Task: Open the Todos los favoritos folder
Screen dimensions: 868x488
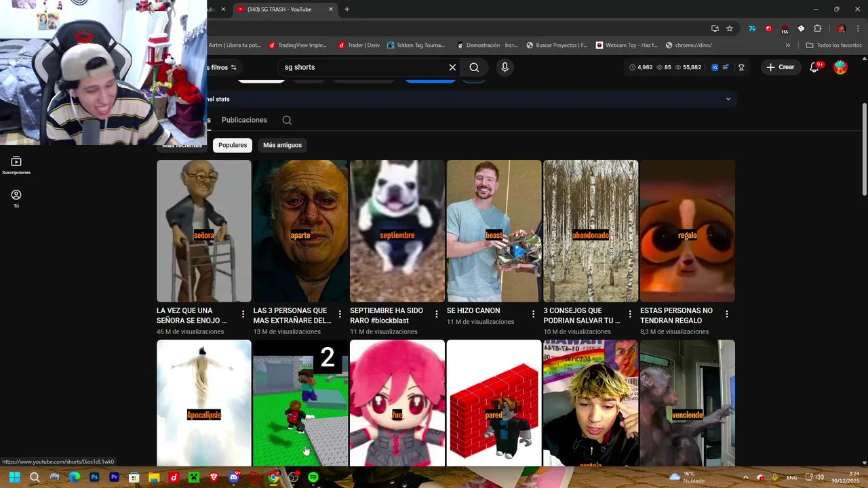Action: click(x=833, y=45)
